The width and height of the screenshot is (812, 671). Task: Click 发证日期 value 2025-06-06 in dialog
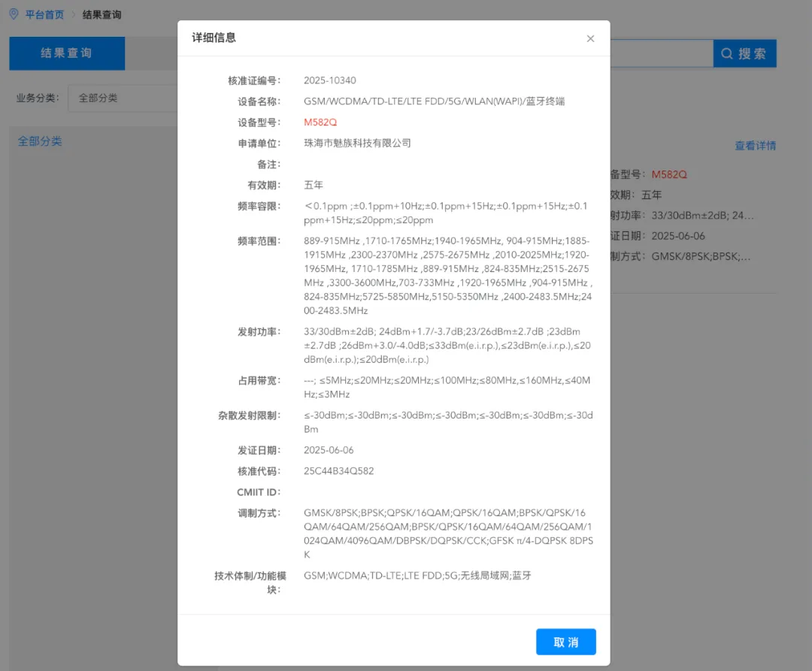click(x=329, y=450)
